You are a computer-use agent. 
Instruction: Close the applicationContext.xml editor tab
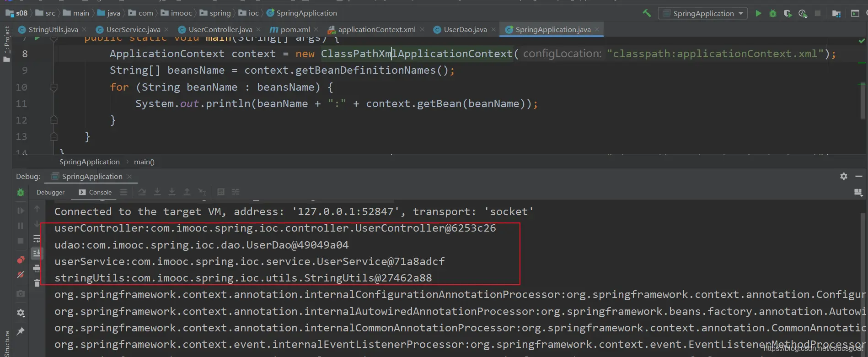[x=422, y=29]
